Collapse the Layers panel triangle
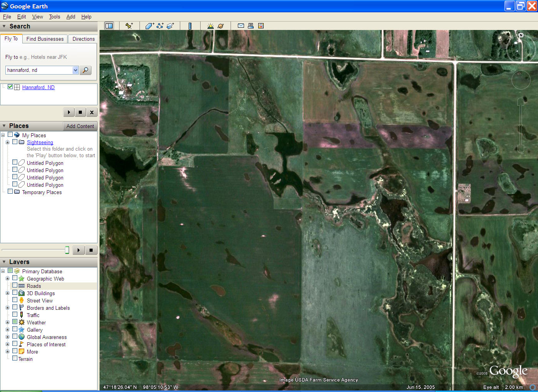Image resolution: width=538 pixels, height=392 pixels. [x=4, y=262]
